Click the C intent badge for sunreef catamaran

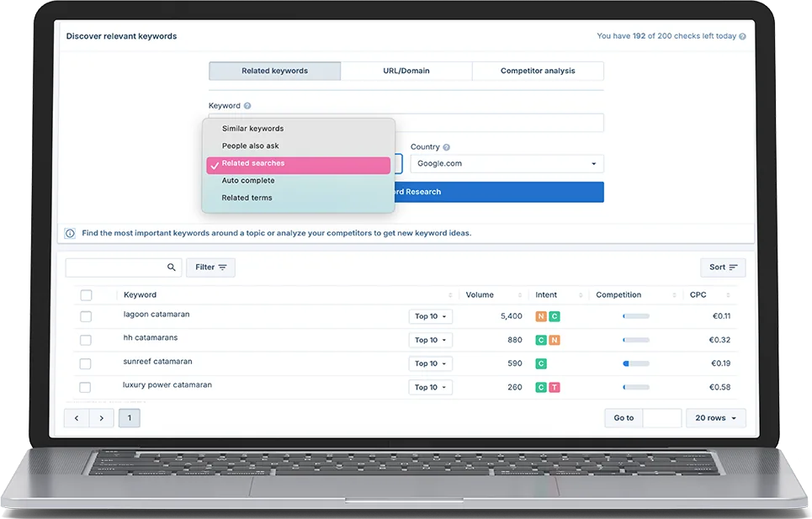click(541, 363)
